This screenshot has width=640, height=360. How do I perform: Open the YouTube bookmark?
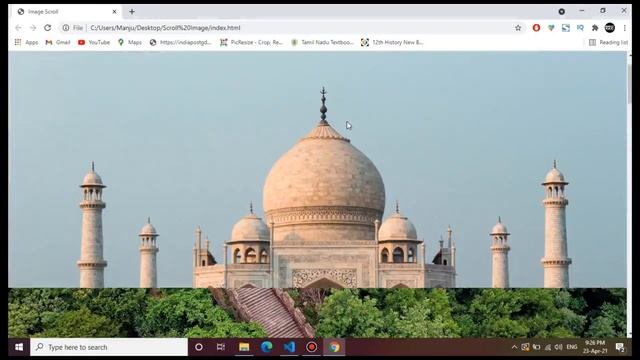pos(94,42)
